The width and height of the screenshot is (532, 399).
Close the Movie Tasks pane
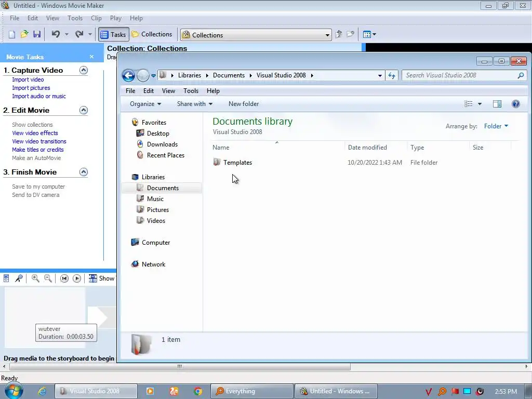pyautogui.click(x=91, y=57)
